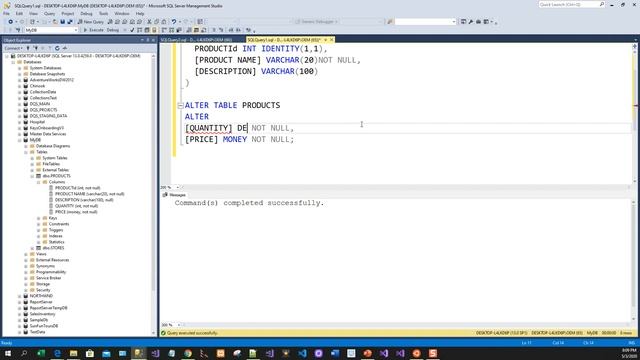Screen dimensions: 640x360
Task: Collapse the Tables folder under MyDB
Action: pos(26,152)
